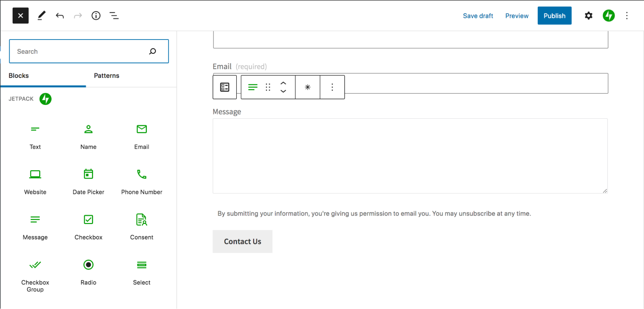Click the (required) label text
Screen dimensions: 644x309
tap(251, 67)
